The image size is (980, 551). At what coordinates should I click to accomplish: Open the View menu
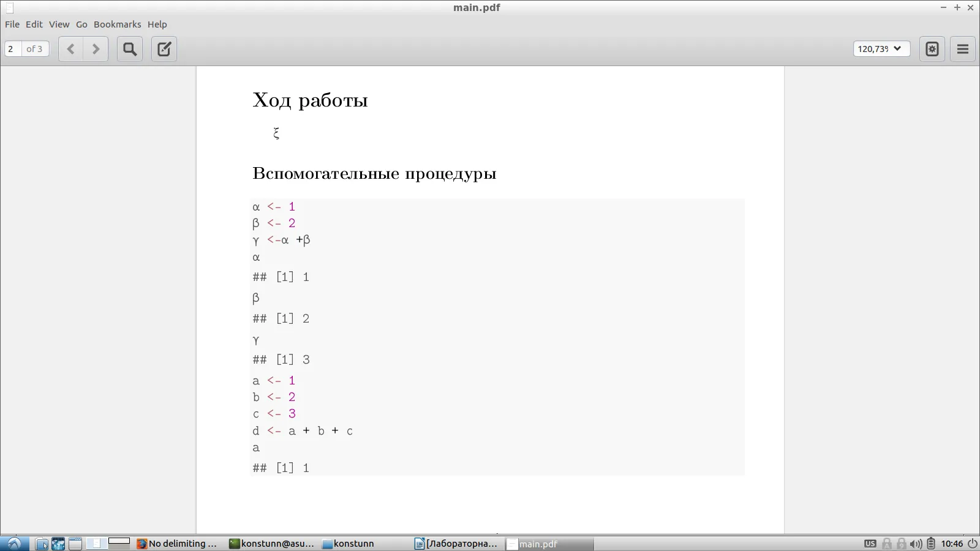59,24
